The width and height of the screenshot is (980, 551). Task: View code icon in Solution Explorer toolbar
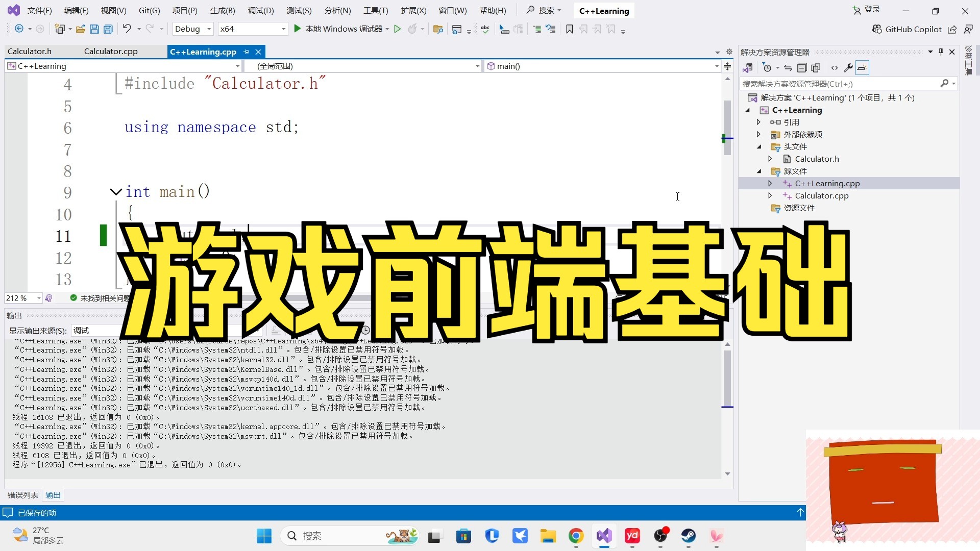835,68
